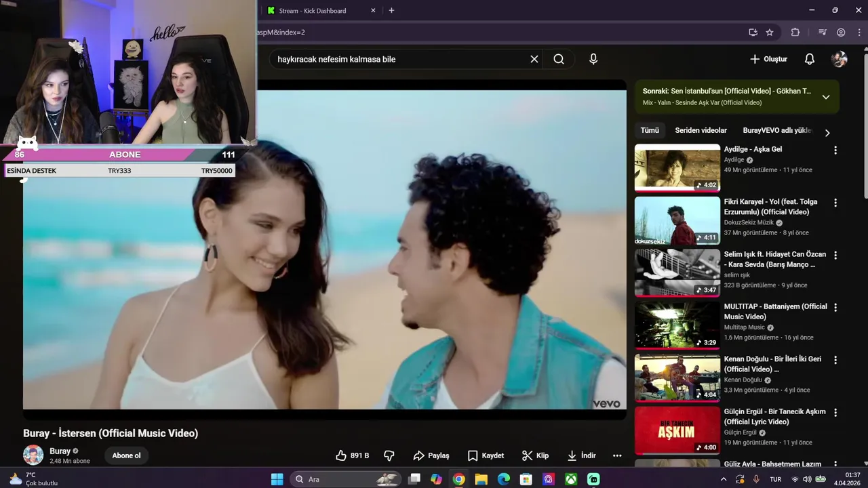Open the Kara Sevda guitar thumbnail

(x=677, y=272)
